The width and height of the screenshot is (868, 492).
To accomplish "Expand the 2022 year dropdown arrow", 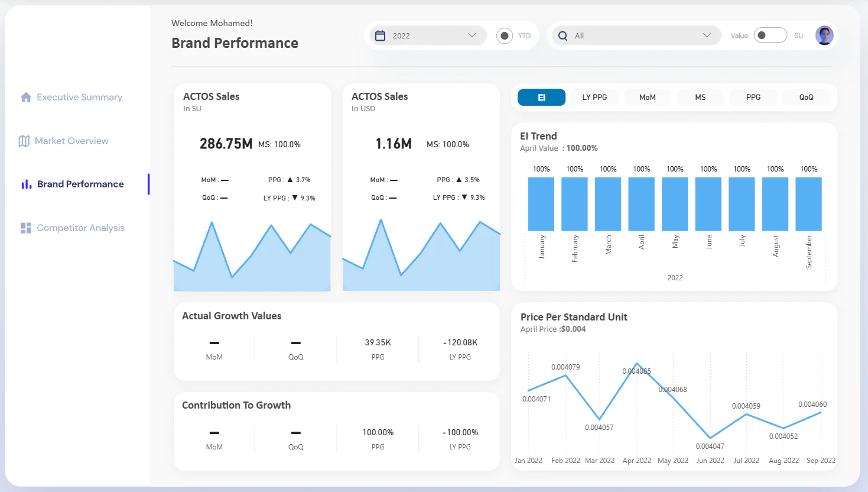I will point(472,35).
